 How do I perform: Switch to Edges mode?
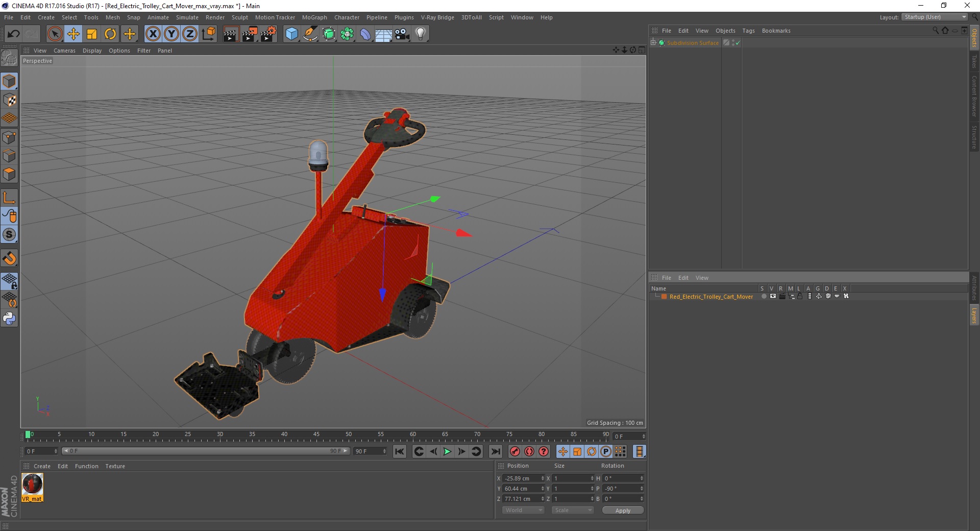pyautogui.click(x=9, y=156)
